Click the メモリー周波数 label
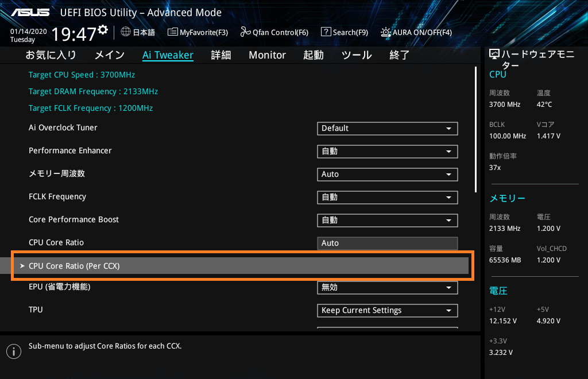 tap(57, 173)
